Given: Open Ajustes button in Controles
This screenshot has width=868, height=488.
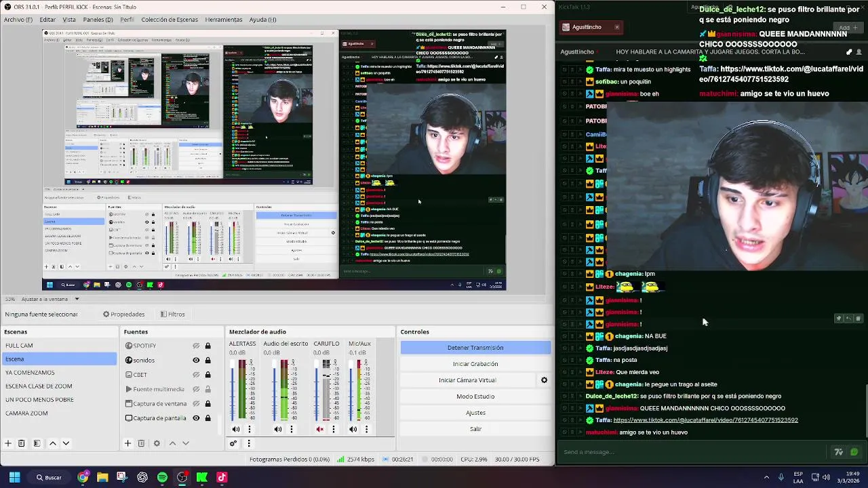Looking at the screenshot, I should [475, 413].
